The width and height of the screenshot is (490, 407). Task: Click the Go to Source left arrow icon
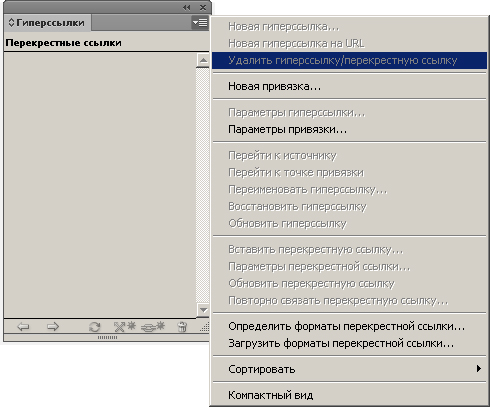23,327
